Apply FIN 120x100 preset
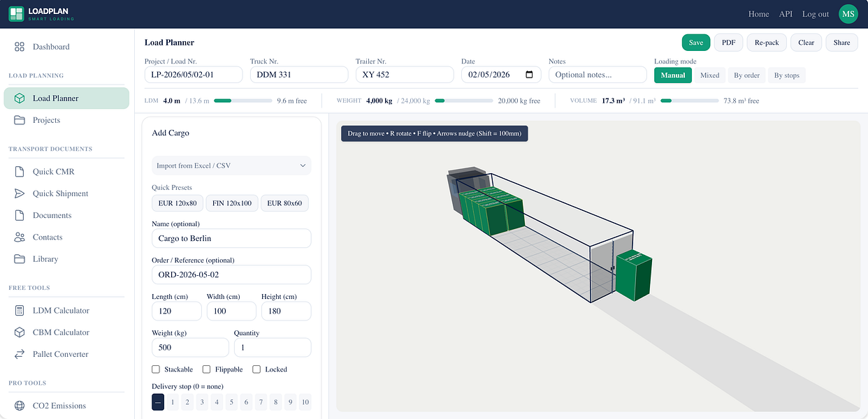Viewport: 868px width, 419px height. coord(231,203)
